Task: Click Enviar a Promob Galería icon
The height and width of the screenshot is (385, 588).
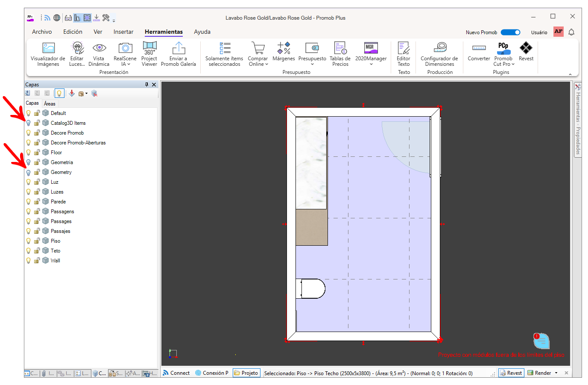Action: pyautogui.click(x=178, y=48)
